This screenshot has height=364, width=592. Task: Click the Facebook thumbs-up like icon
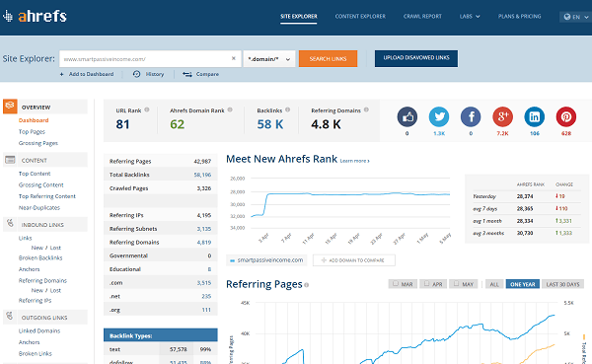click(x=407, y=117)
